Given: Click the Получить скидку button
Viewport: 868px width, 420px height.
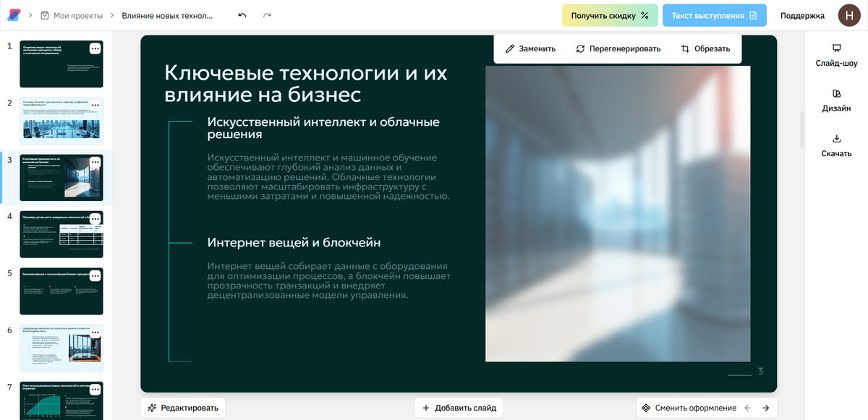Looking at the screenshot, I should coord(610,14).
